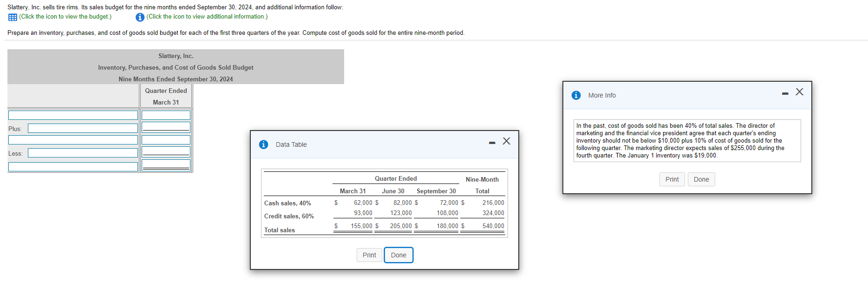Image resolution: width=868 pixels, height=308 pixels.
Task: Click the additional information info icon
Action: (140, 17)
